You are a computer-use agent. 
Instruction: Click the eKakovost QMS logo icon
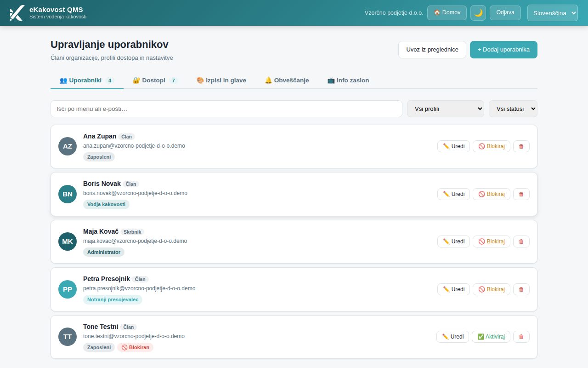click(17, 13)
